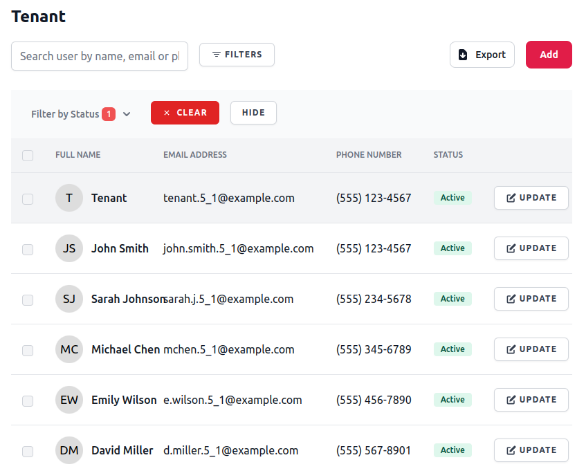Toggle the select-all checkbox in table header
The width and height of the screenshot is (577, 471).
[28, 155]
